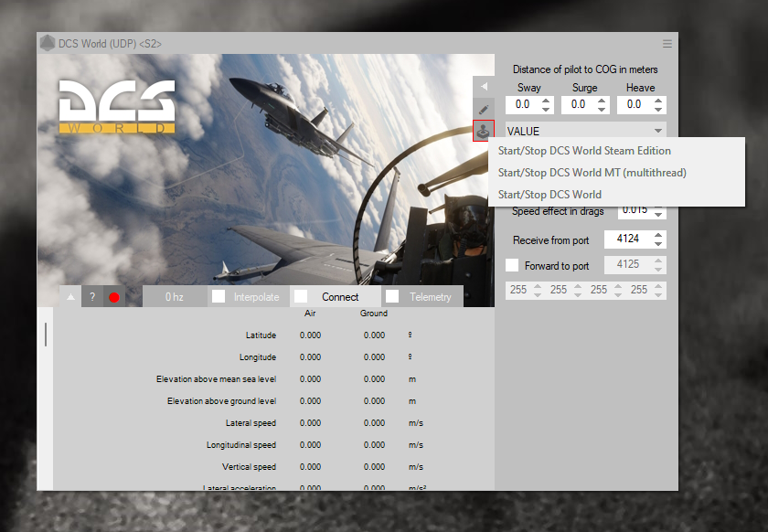Toggle the Connect checkbox
This screenshot has height=532, width=768.
tap(301, 297)
